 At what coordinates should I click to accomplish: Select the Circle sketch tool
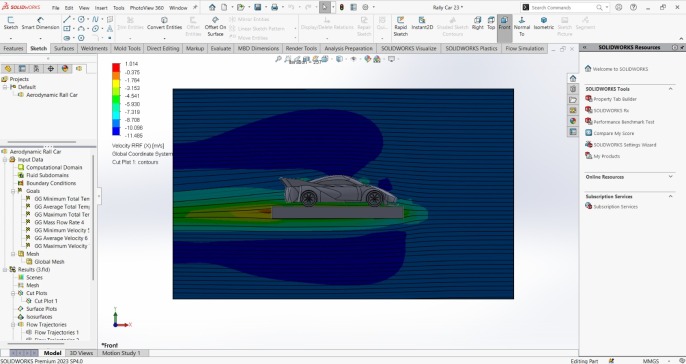(81, 19)
